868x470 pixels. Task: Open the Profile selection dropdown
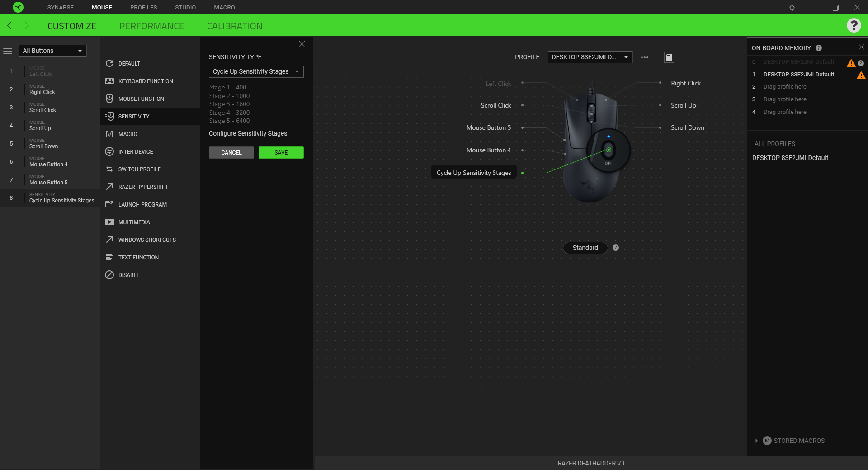tap(590, 57)
